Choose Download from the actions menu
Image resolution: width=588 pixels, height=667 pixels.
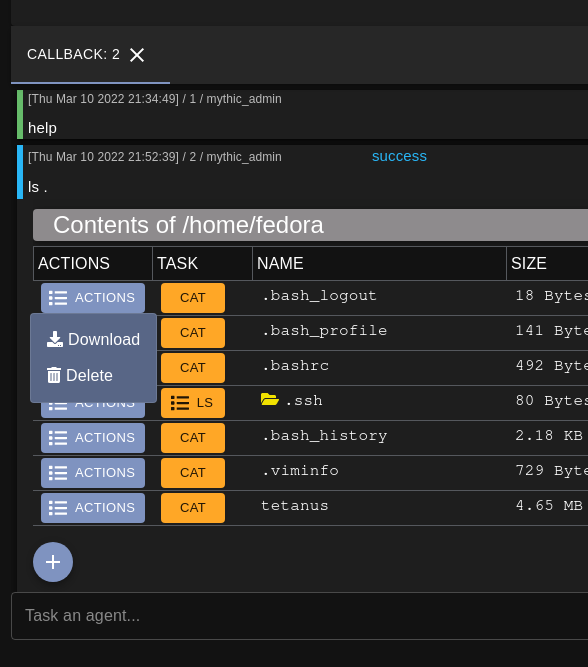tap(93, 339)
